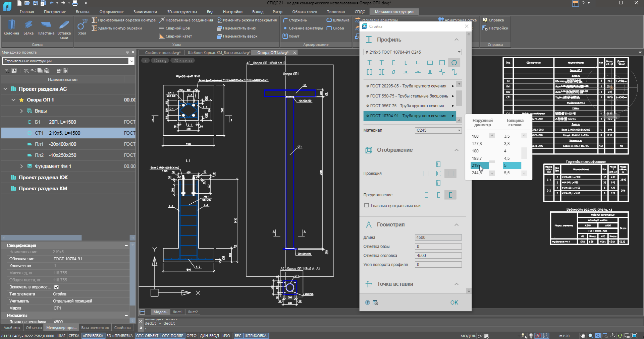
Task: Click the green regenerate icon in status bar
Action: tap(620, 336)
